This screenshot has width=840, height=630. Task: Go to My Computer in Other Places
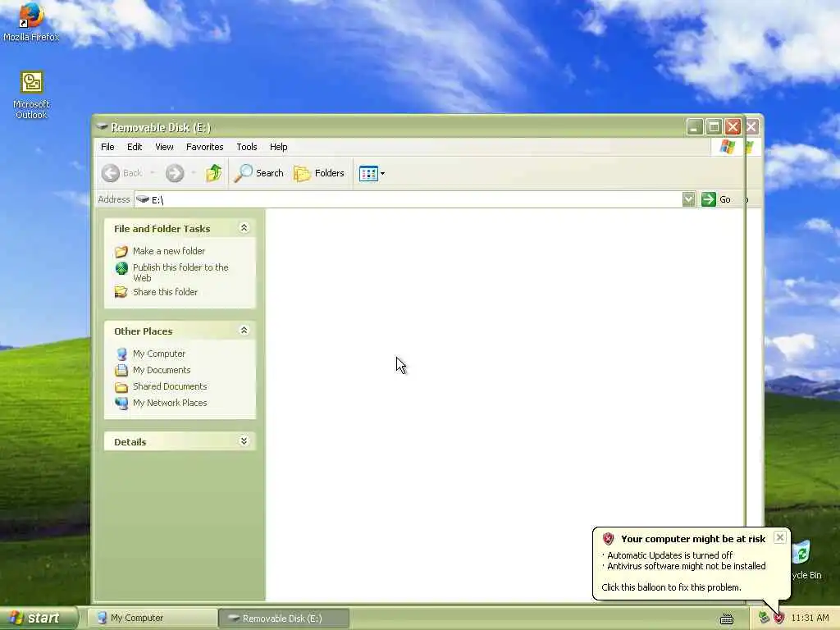159,354
